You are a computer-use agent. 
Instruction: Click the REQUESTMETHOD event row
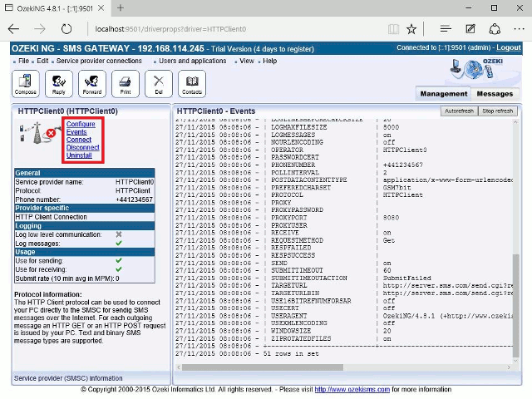click(x=344, y=240)
